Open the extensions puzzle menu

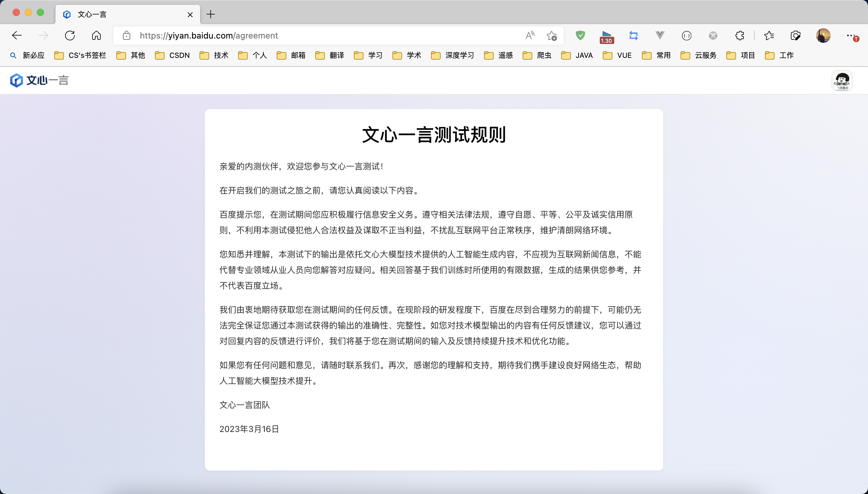click(740, 35)
